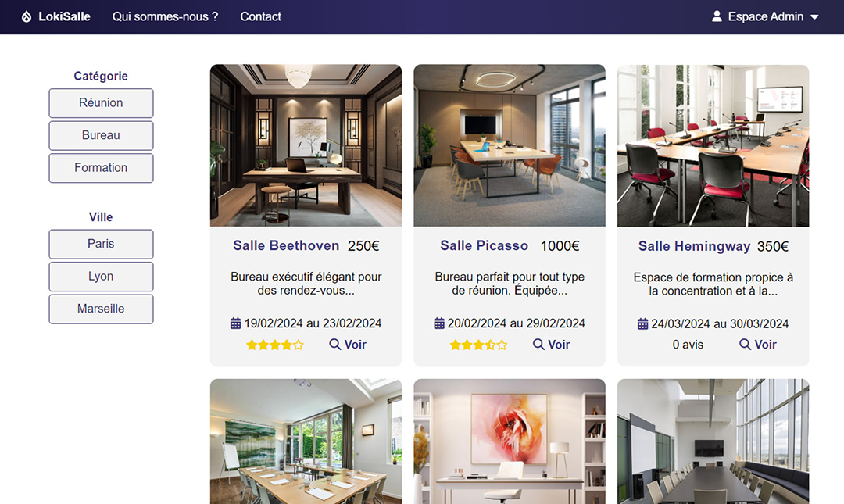
Task: Click the user profile icon beside Espace Admin
Action: pyautogui.click(x=717, y=16)
